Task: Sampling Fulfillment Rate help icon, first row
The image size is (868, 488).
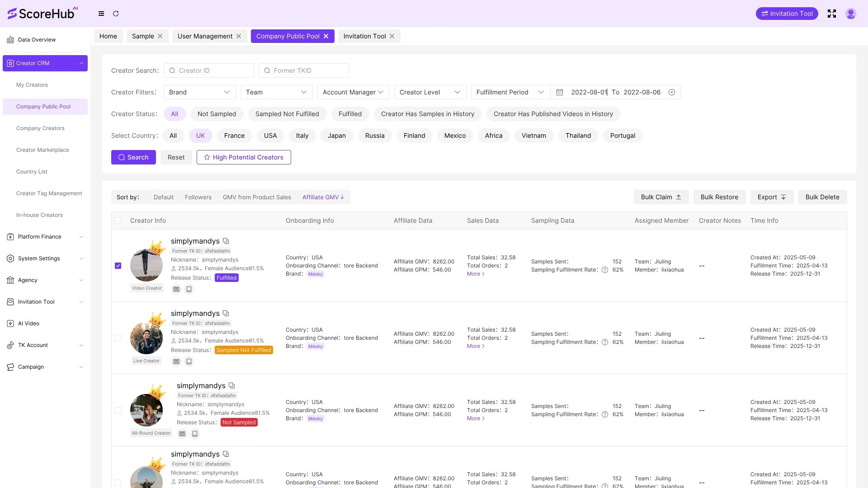Action: [605, 270]
